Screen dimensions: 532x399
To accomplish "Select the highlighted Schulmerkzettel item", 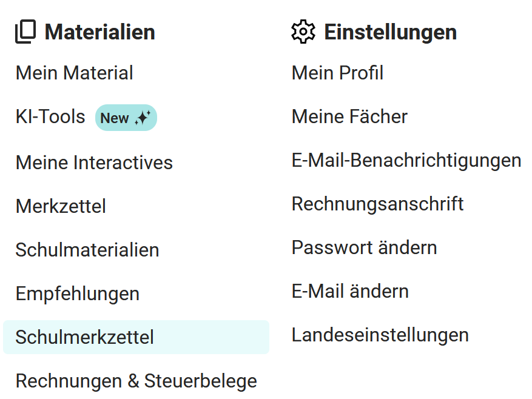I will point(85,337).
